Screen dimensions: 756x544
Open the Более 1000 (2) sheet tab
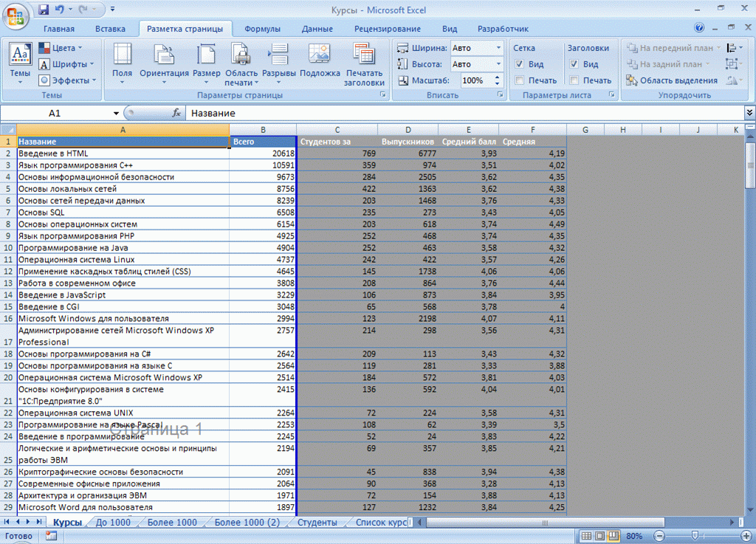click(247, 523)
